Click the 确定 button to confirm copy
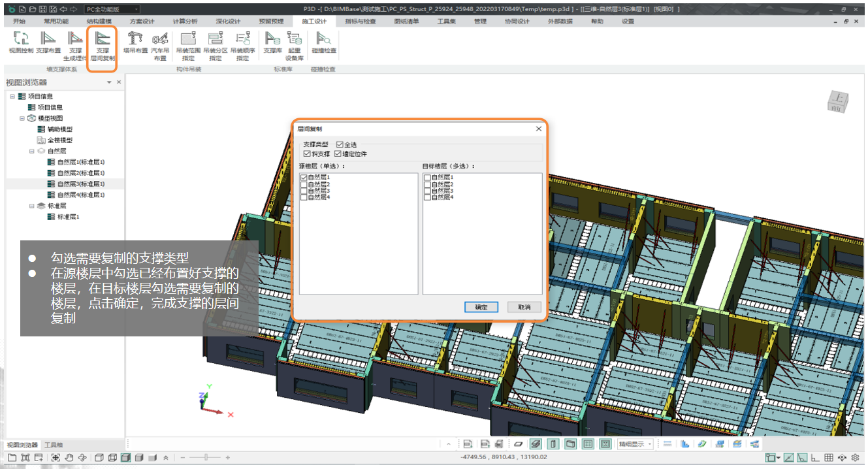The width and height of the screenshot is (868, 469). [481, 307]
